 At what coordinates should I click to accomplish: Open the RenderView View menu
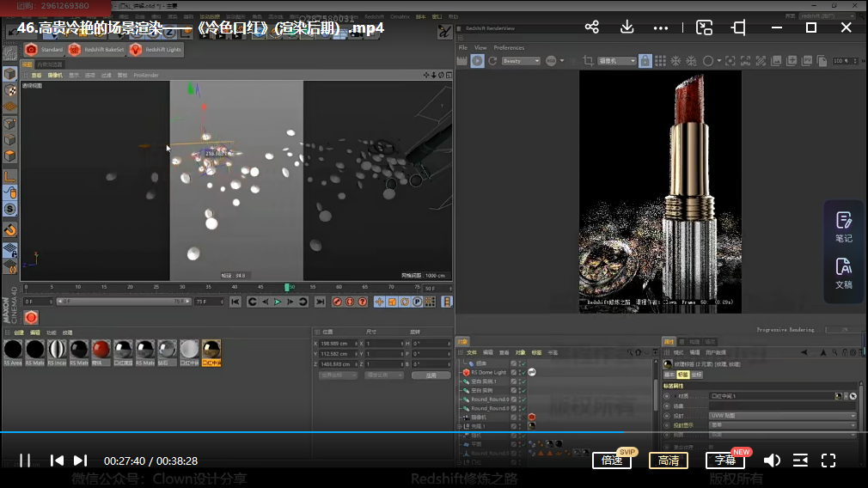click(x=480, y=47)
